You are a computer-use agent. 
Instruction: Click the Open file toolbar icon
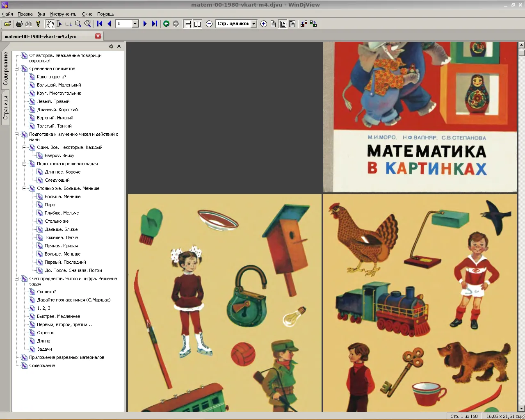pos(7,24)
